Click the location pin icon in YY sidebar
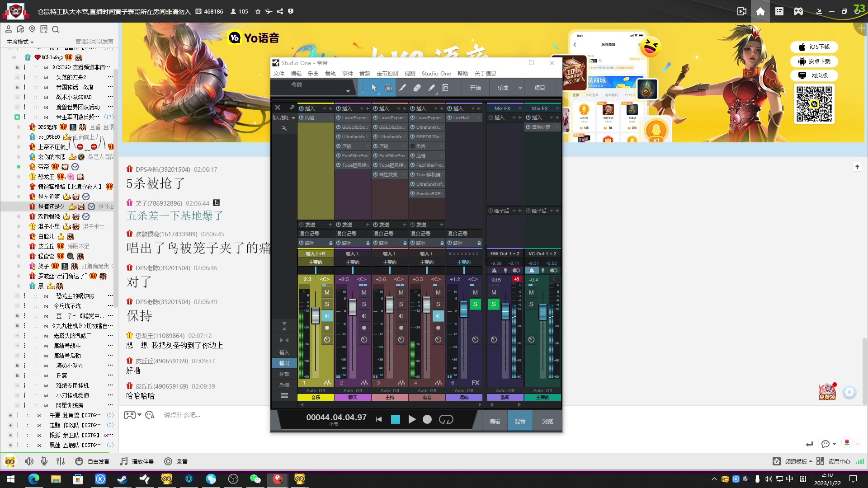 [32, 29]
